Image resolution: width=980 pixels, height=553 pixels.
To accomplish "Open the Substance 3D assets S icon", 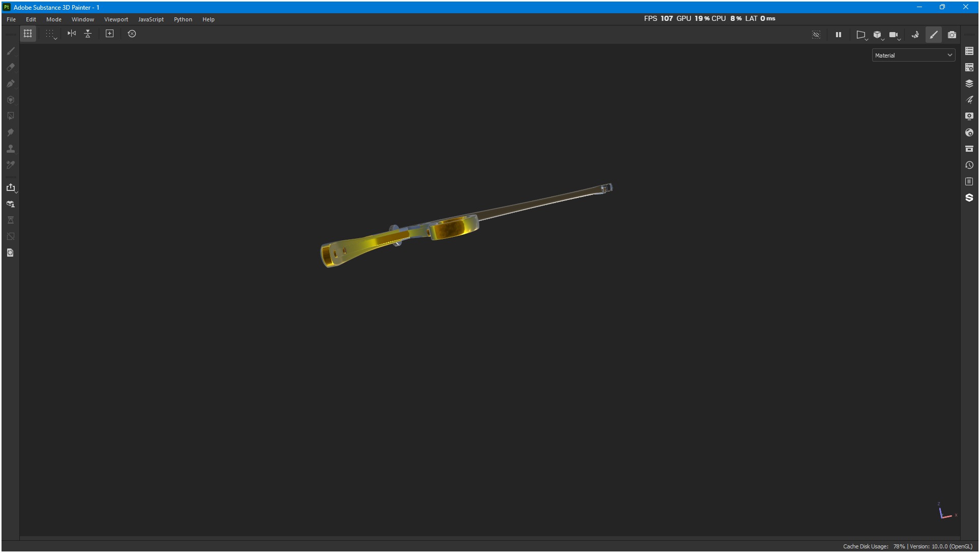I will [969, 198].
